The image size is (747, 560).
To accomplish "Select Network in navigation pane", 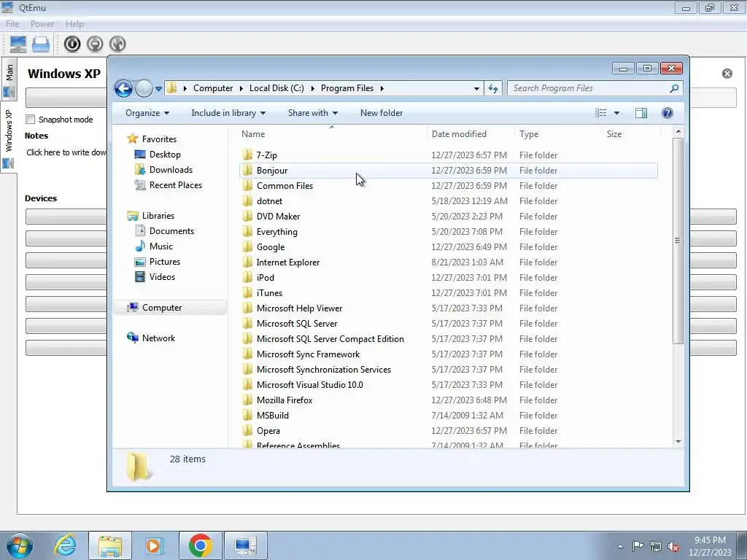I will 158,338.
